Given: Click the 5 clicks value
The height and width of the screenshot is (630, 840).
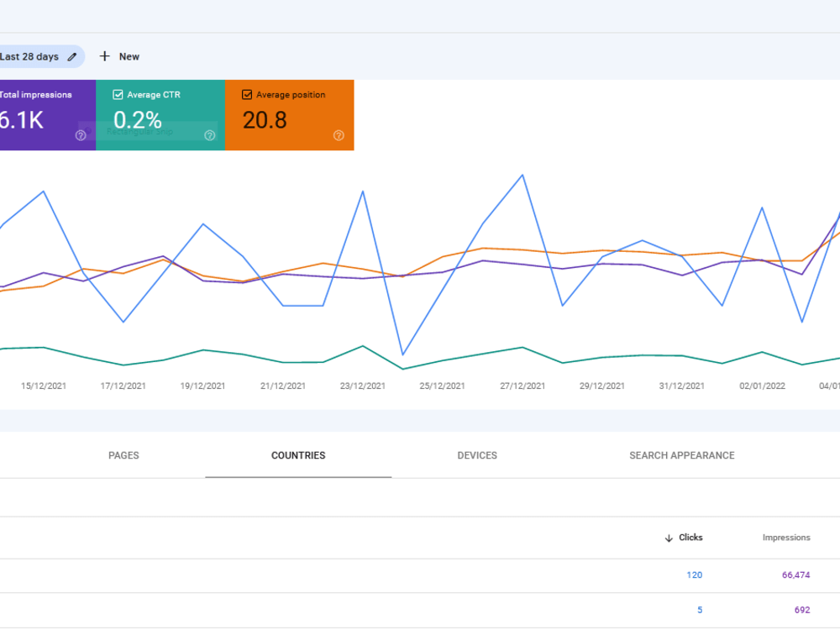Looking at the screenshot, I should pos(700,610).
